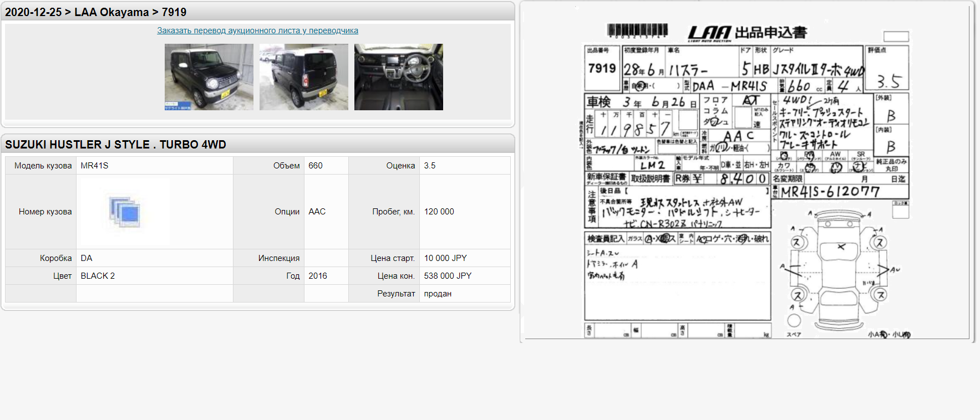This screenshot has width=980, height=420.
Task: Click the Цвет label
Action: [x=63, y=276]
